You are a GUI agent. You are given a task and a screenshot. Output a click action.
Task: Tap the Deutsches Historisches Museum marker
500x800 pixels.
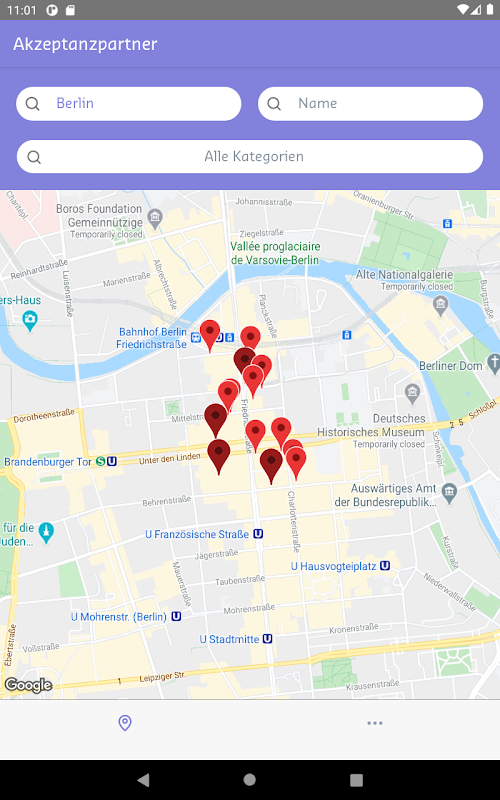tap(412, 393)
